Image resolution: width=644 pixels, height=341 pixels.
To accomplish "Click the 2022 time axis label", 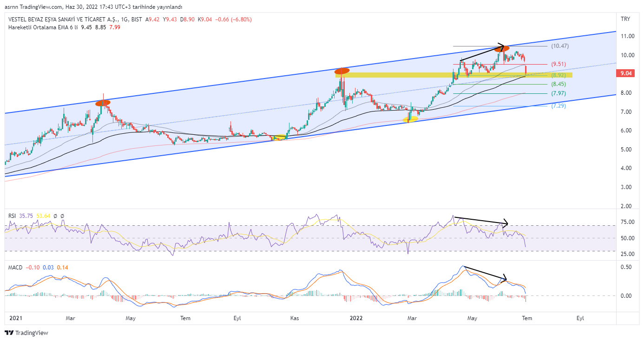I will point(356,318).
